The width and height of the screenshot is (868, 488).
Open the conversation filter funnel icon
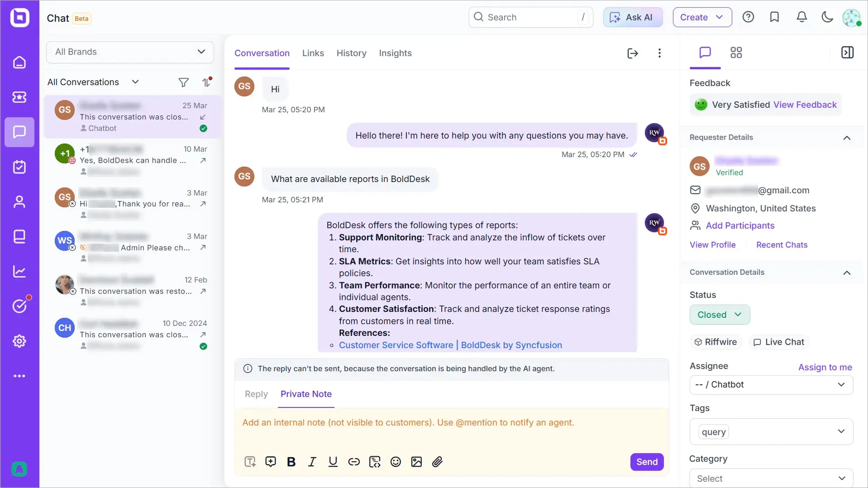(183, 82)
